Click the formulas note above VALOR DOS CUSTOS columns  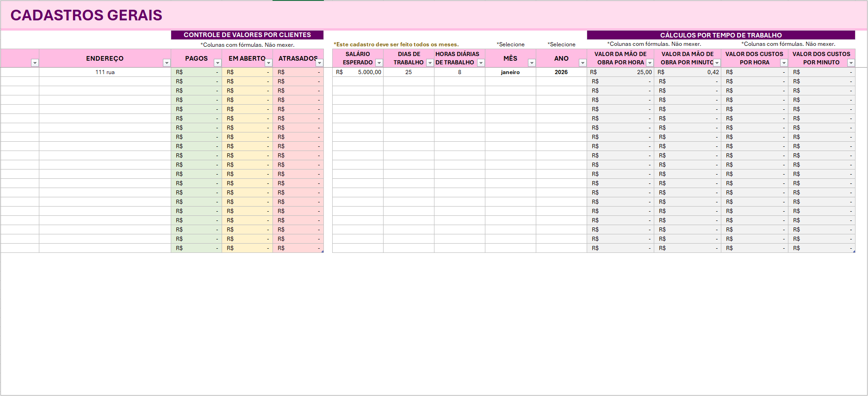click(x=788, y=44)
